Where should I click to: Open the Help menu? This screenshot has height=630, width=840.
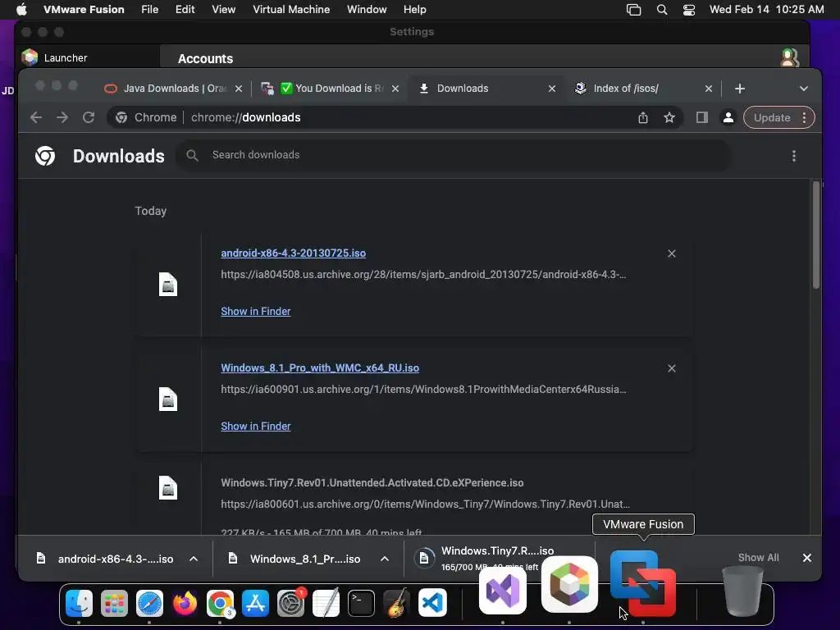414,10
